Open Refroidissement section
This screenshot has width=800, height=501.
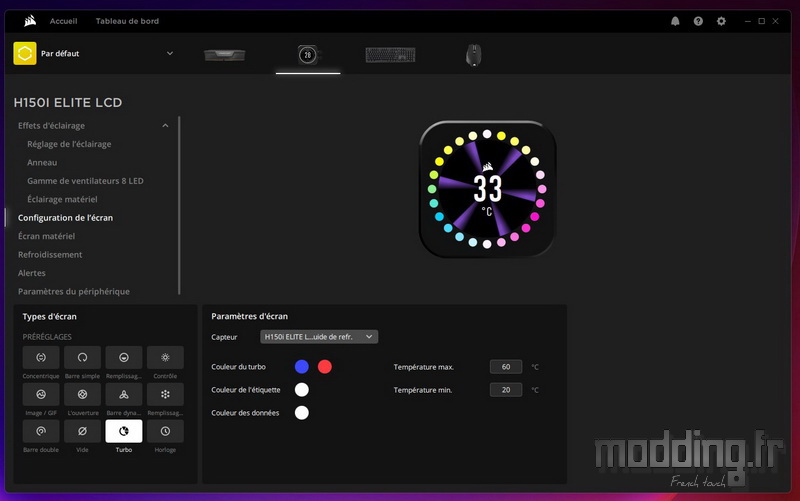click(x=49, y=254)
